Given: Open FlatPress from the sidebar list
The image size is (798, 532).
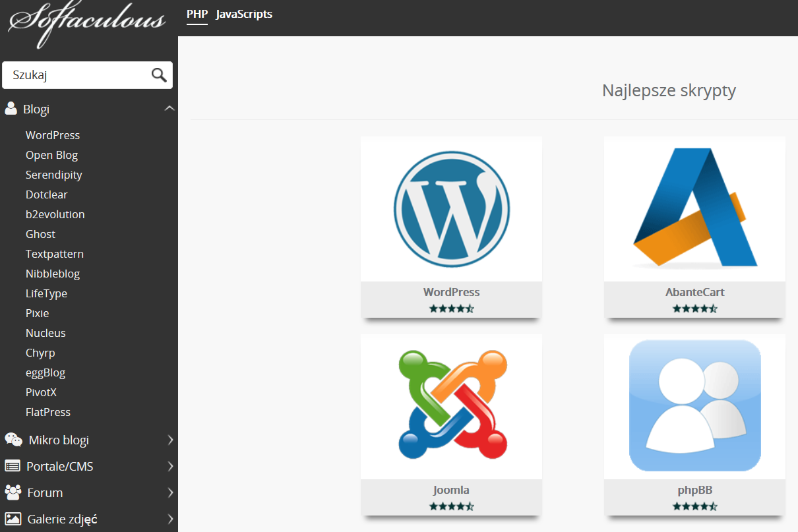Looking at the screenshot, I should coord(48,412).
